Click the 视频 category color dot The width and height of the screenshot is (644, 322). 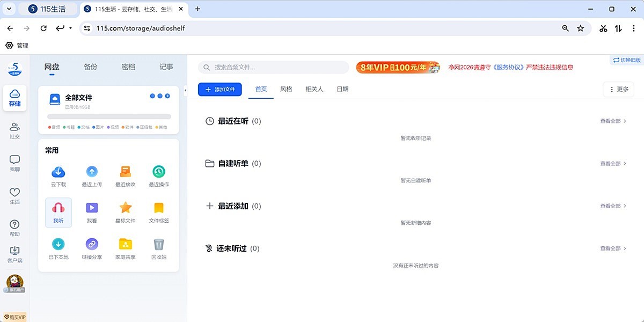coord(108,127)
